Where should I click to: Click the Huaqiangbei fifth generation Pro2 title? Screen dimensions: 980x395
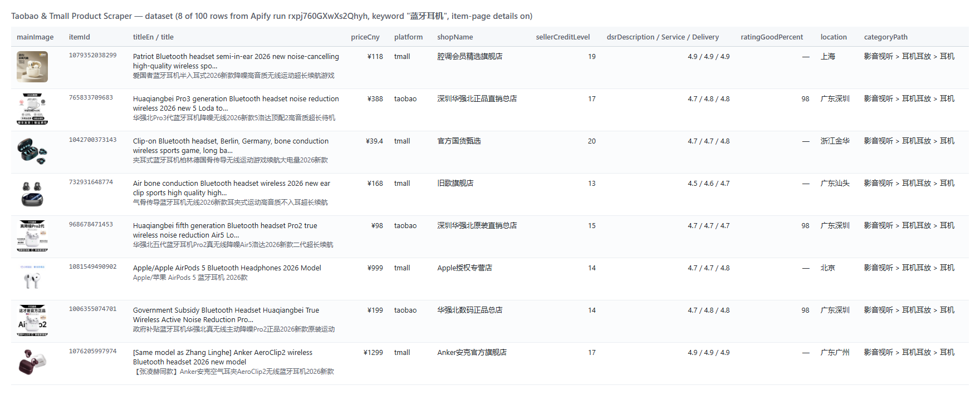coord(225,230)
